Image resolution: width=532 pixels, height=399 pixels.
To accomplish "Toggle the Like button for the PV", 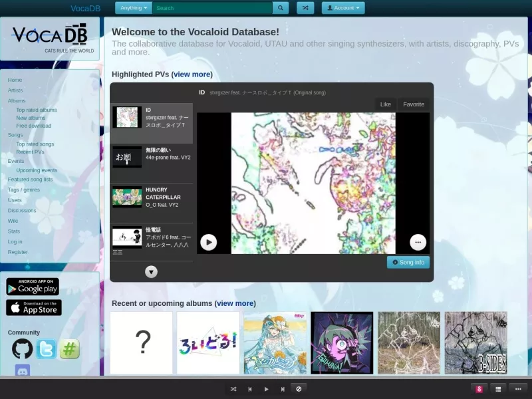I will 386,104.
